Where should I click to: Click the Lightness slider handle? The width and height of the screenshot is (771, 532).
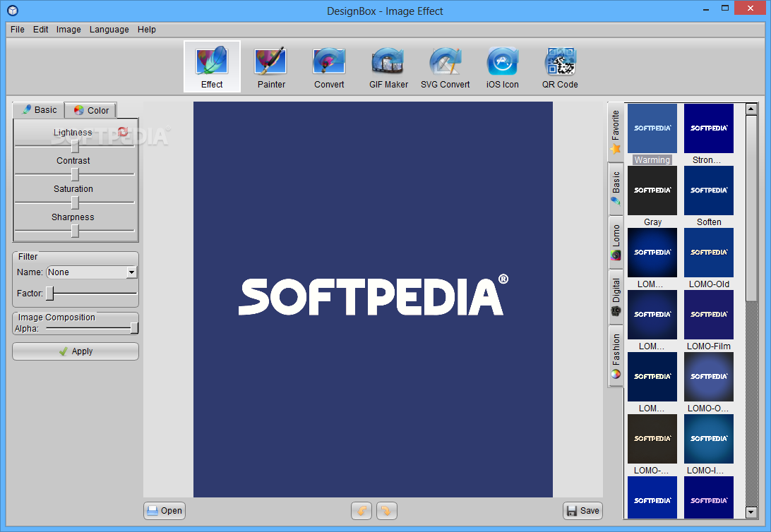tap(75, 146)
